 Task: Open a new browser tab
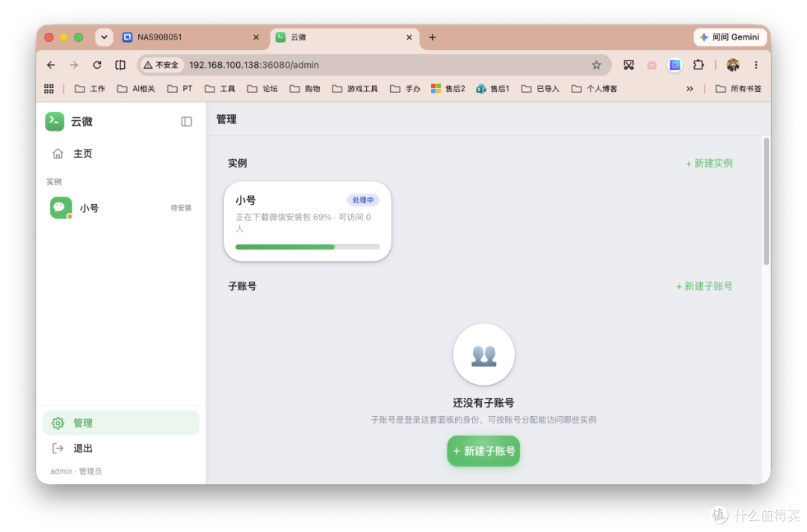tap(433, 37)
